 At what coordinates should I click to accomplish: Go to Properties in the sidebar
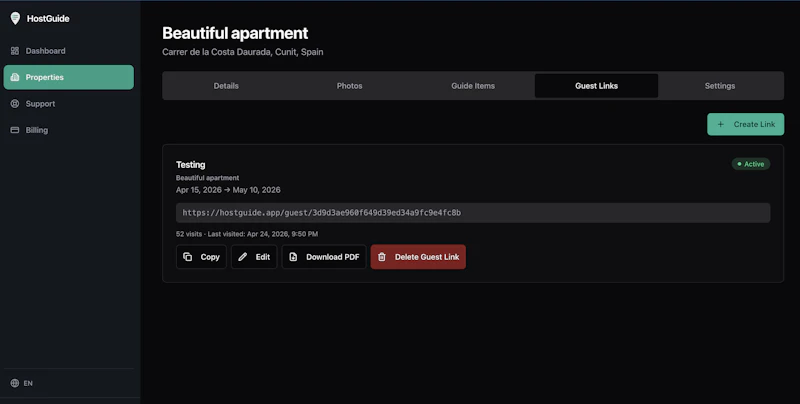point(69,77)
